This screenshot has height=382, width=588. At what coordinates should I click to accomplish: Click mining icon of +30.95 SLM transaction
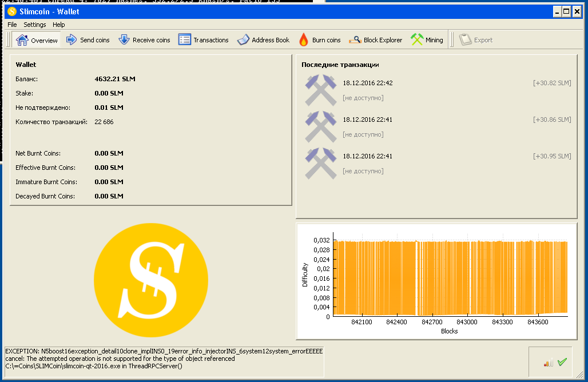[x=321, y=163]
